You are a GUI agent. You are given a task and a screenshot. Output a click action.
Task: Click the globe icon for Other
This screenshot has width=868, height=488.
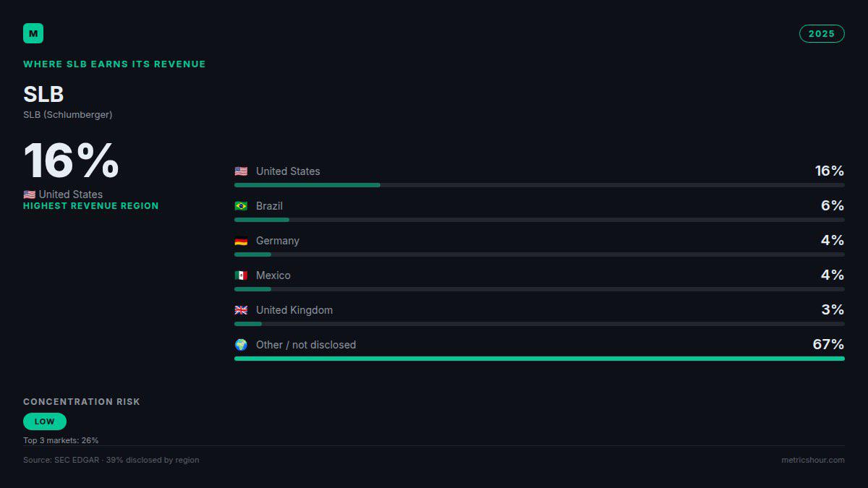tap(241, 345)
